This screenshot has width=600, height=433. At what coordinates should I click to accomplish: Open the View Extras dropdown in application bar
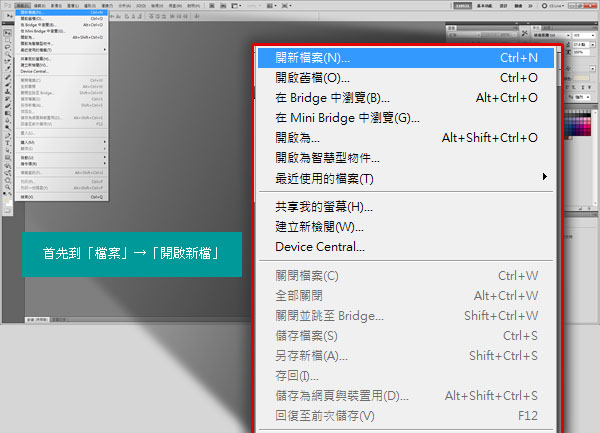click(x=236, y=6)
